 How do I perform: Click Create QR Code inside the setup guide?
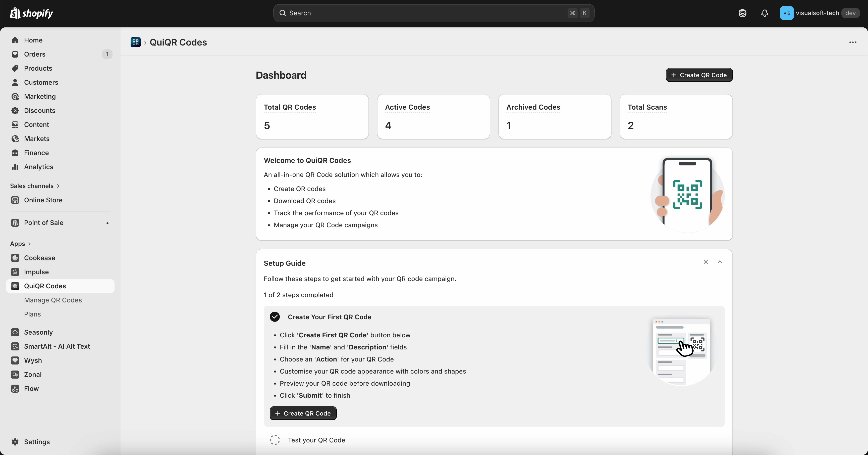click(303, 414)
